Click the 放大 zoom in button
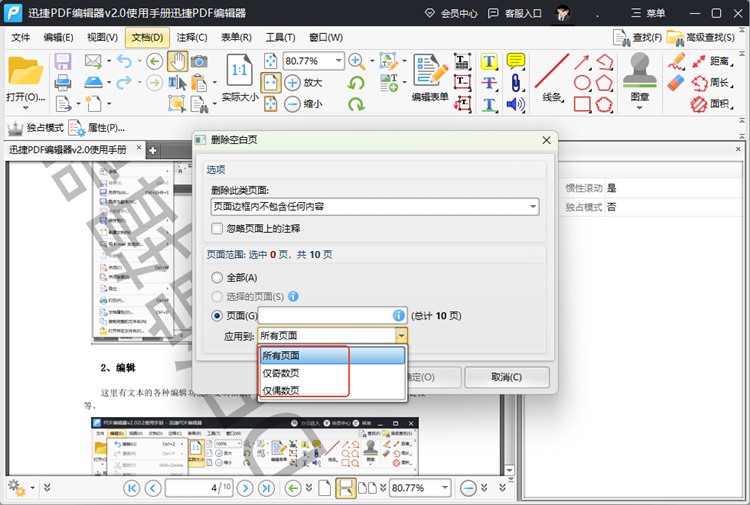The width and height of the screenshot is (750, 505). [x=304, y=83]
